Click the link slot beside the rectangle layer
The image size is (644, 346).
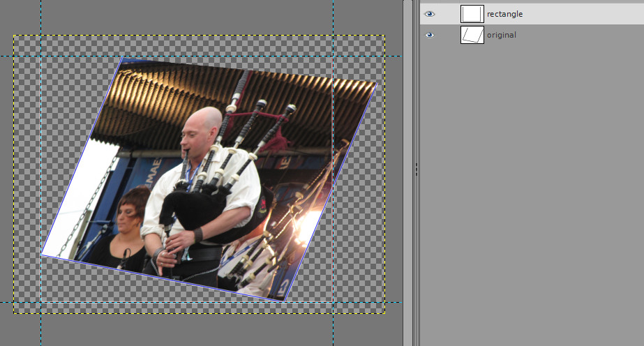(x=448, y=14)
